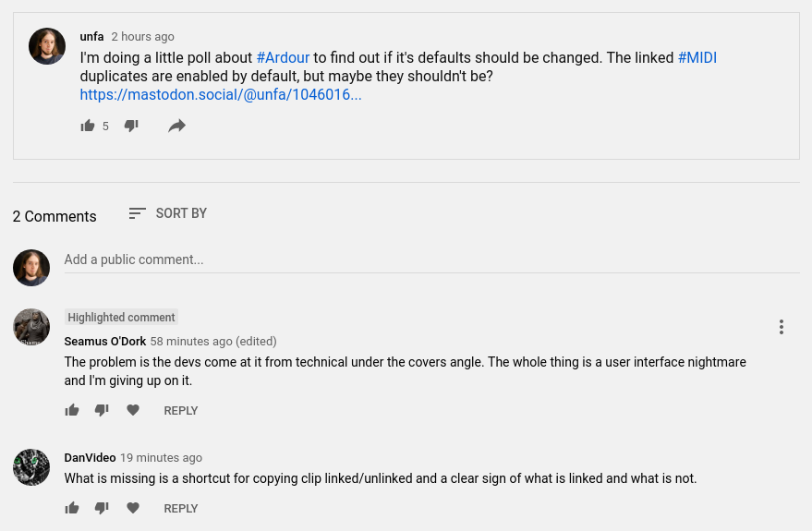This screenshot has height=531, width=812.
Task: Open the #Ardour hashtag link
Action: [x=283, y=57]
